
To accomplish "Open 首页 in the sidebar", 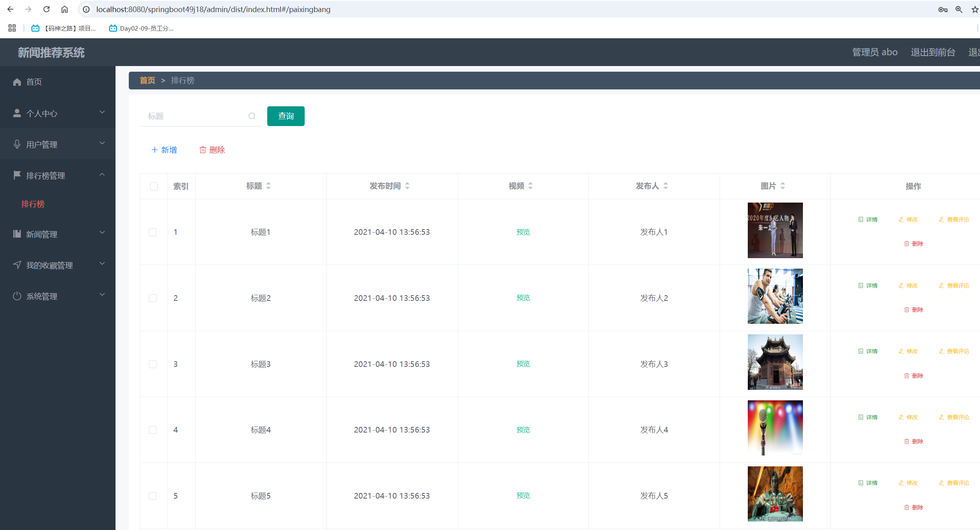I will pyautogui.click(x=58, y=82).
